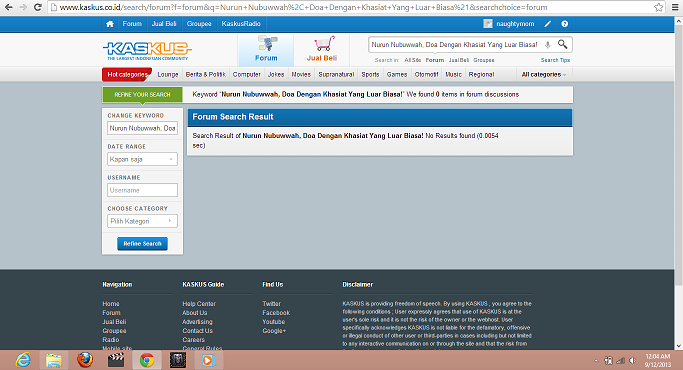Open the clapperboard video app in taskbar
683x370 pixels.
point(116,360)
